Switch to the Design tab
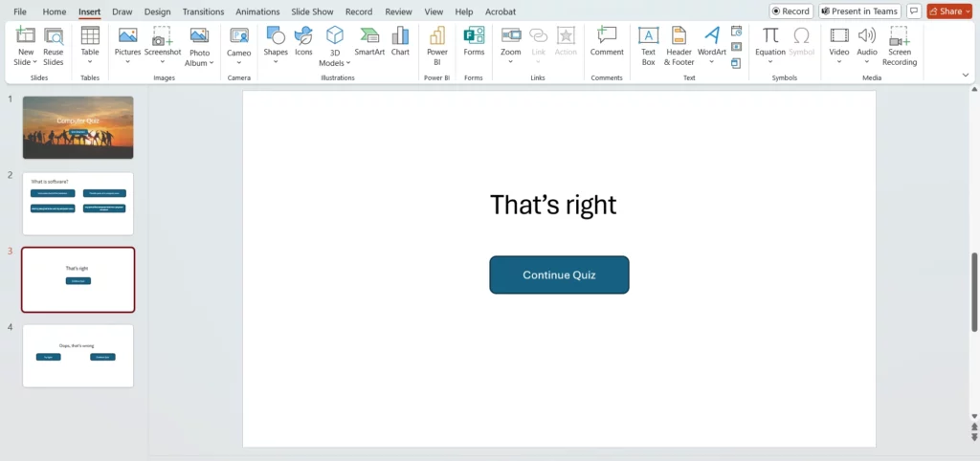The height and width of the screenshot is (461, 980). [157, 11]
